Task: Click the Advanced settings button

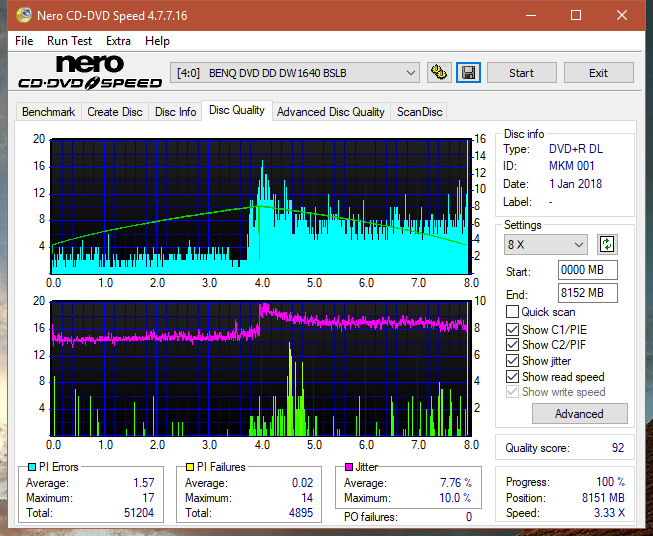Action: tap(579, 414)
